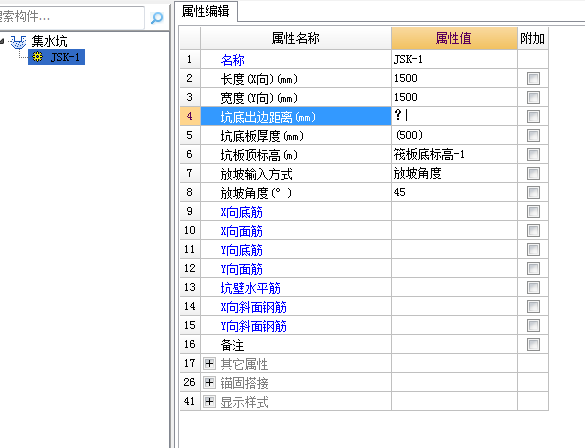The height and width of the screenshot is (448, 585).
Task: Click the 属性值 column header
Action: [454, 38]
